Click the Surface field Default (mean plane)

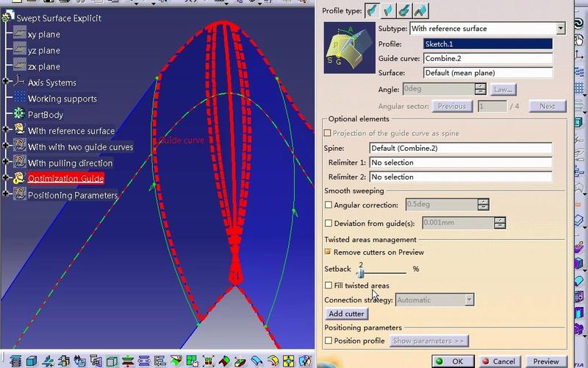(488, 73)
